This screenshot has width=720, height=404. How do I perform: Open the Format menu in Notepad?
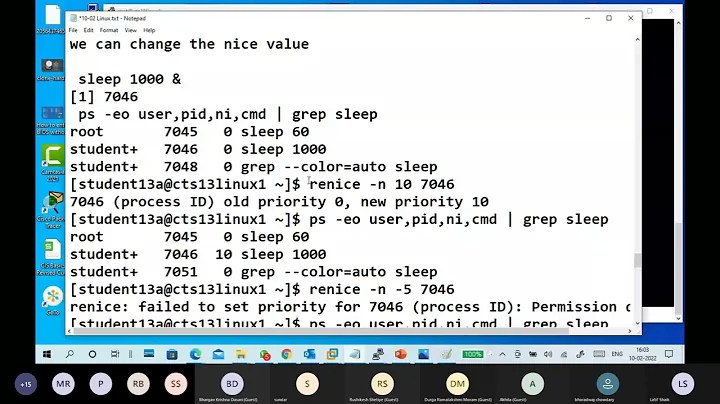(109, 30)
